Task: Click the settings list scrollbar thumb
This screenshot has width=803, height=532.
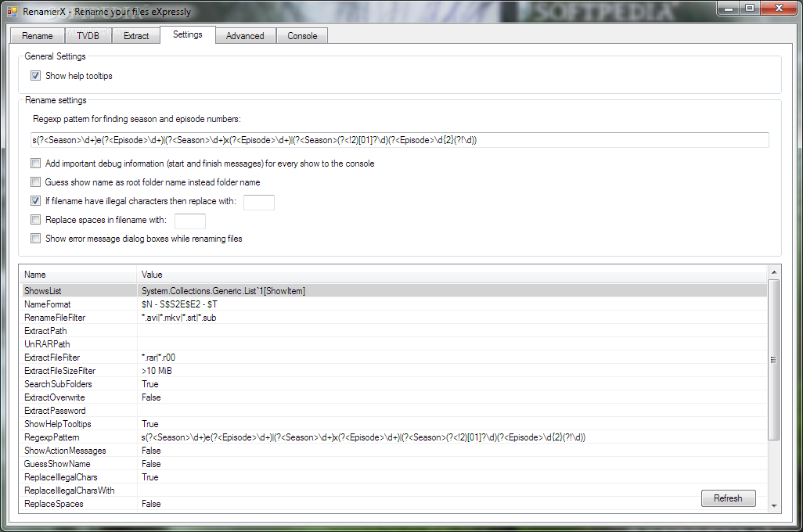Action: (x=774, y=359)
